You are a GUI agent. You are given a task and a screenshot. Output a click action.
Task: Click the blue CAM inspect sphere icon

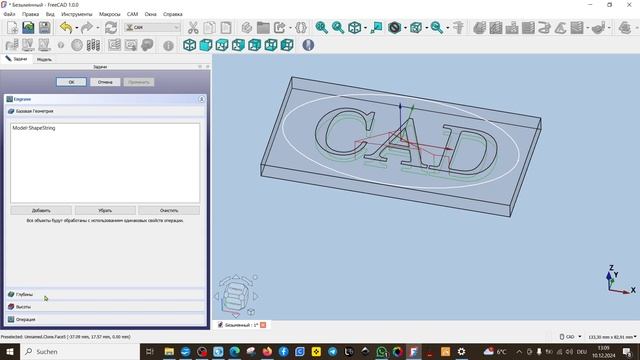(x=308, y=45)
